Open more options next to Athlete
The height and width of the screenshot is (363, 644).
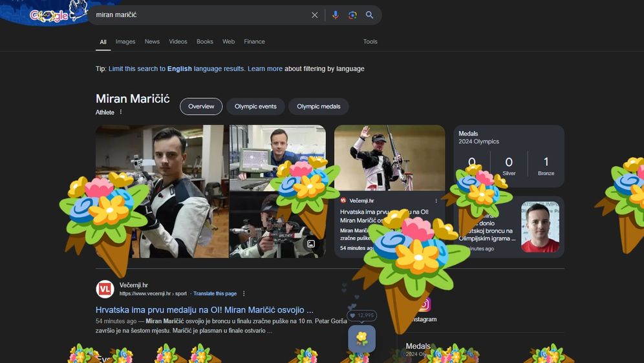pos(121,112)
